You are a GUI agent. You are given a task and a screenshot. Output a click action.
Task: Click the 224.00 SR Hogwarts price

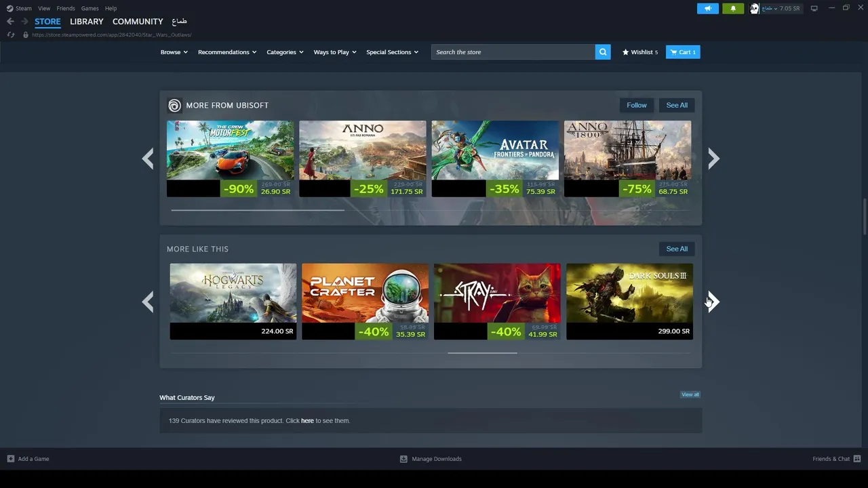[277, 331]
